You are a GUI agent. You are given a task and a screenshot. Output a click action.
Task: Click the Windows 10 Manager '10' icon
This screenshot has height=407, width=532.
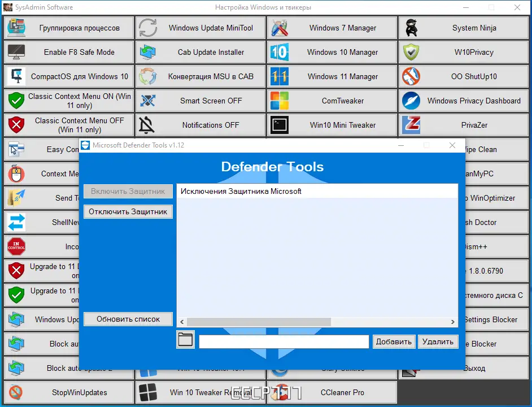[280, 52]
